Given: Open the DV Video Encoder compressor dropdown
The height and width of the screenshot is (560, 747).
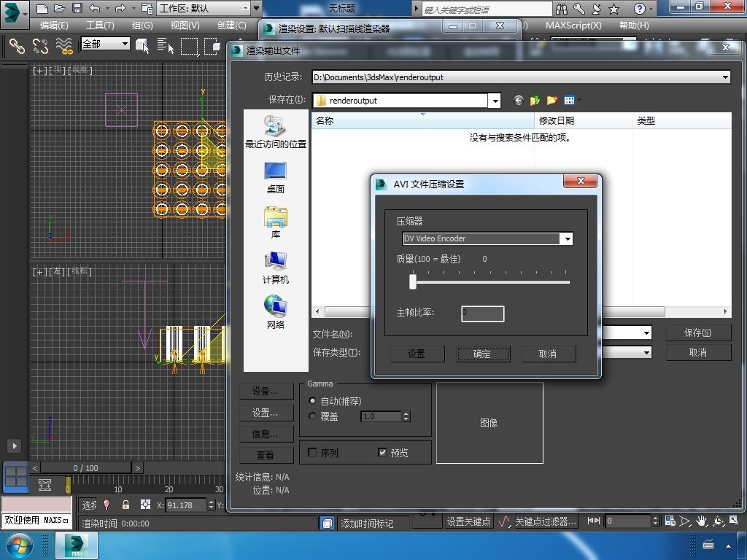Looking at the screenshot, I should click(x=568, y=239).
